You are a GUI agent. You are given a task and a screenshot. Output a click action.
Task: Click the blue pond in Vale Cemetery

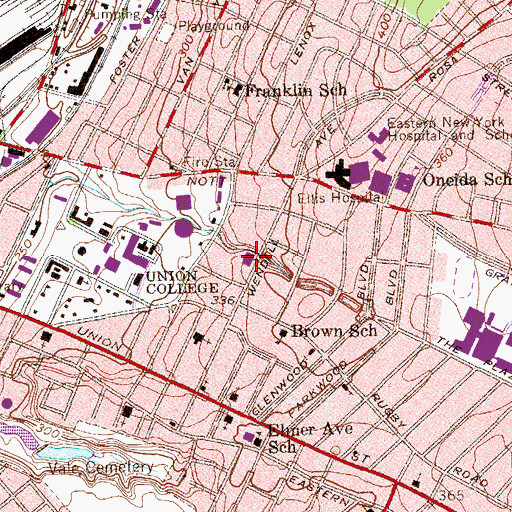64,453
